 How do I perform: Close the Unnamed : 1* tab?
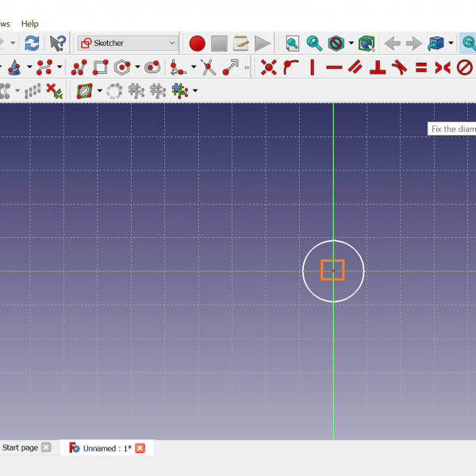coord(140,448)
